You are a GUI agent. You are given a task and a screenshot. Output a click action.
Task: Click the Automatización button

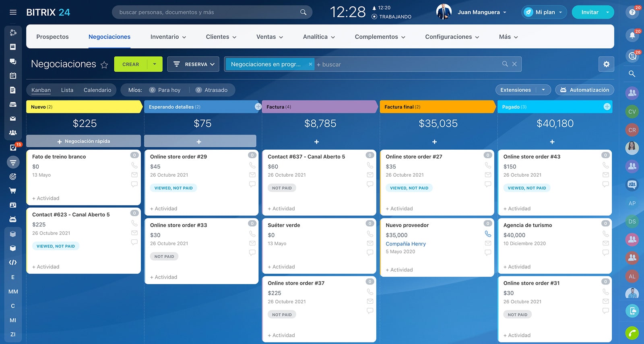tap(584, 90)
